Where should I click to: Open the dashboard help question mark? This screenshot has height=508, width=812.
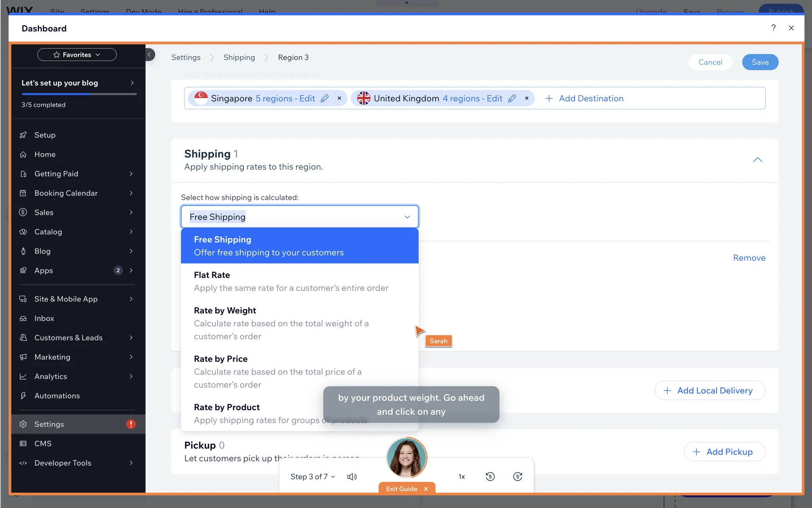pyautogui.click(x=773, y=28)
